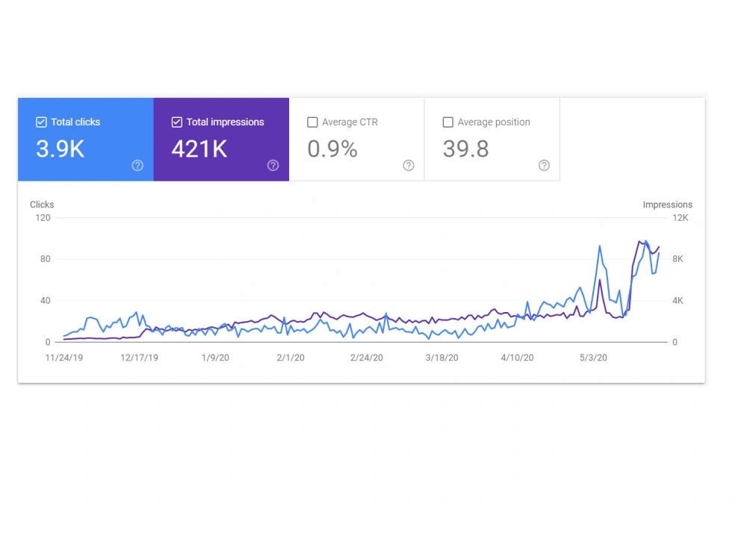Click the 5/3/20 date label
This screenshot has width=747, height=560.
[592, 357]
